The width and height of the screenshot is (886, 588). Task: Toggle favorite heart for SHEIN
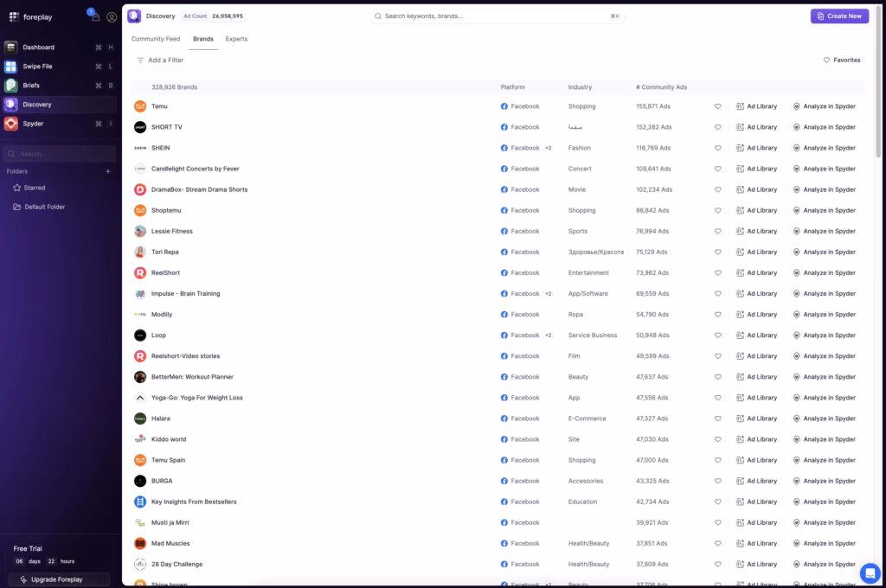click(x=717, y=148)
